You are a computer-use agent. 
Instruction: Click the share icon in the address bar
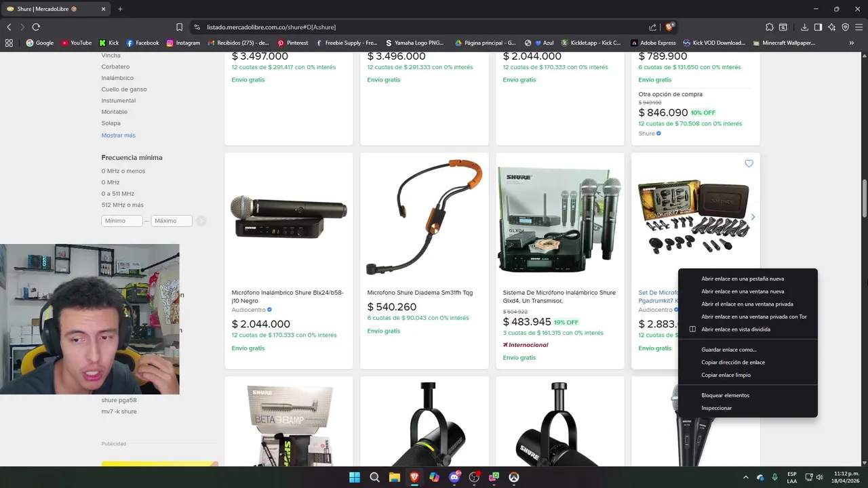point(652,27)
